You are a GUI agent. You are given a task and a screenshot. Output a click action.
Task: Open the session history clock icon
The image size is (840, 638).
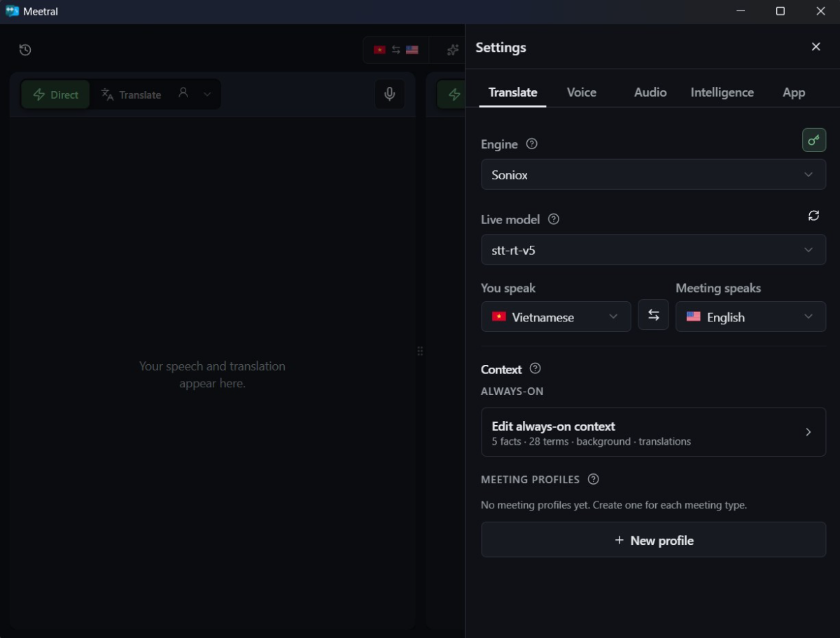coord(25,50)
